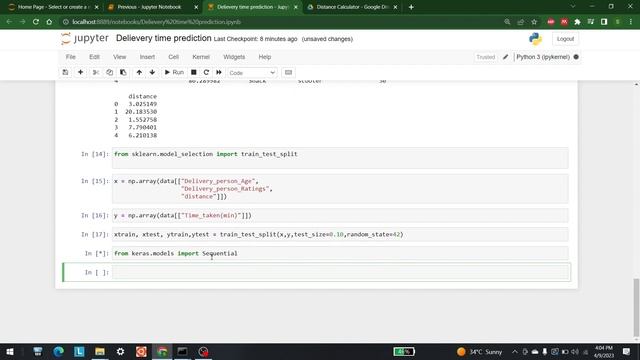640x360 pixels.
Task: Open the extensions puzzle icon
Action: point(577,22)
